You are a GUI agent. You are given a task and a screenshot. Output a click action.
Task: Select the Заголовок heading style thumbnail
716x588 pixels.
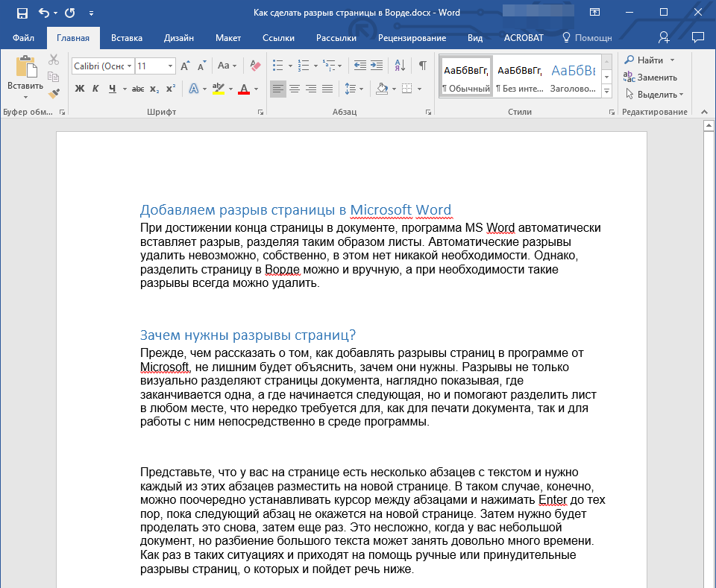point(572,78)
